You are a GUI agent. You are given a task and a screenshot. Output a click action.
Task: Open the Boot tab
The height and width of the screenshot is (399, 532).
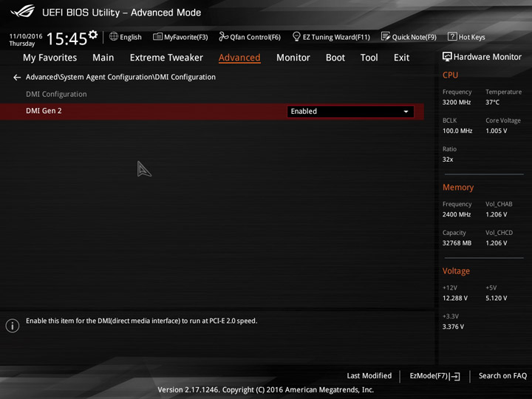coord(335,58)
